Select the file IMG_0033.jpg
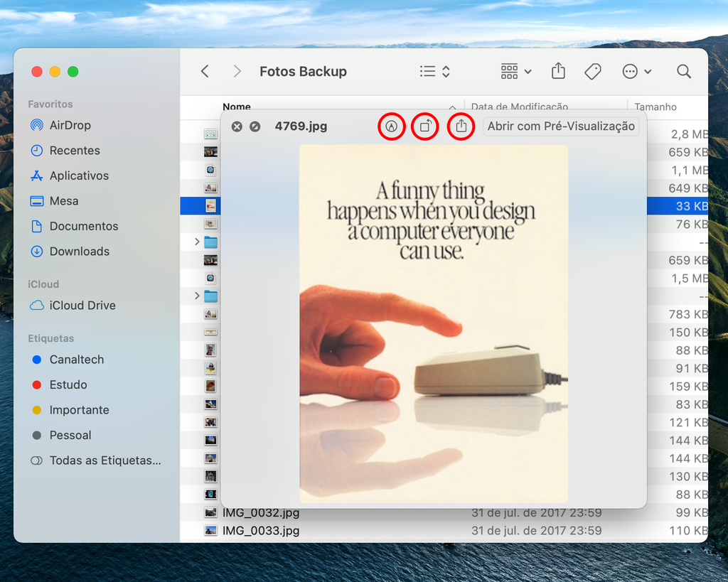 [261, 531]
